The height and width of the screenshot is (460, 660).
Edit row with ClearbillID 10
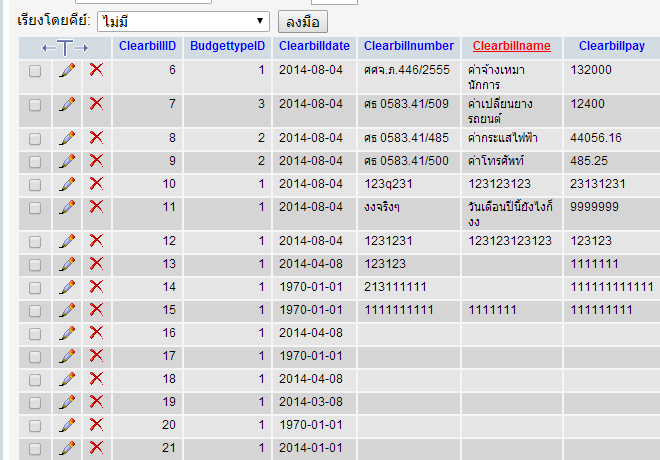coord(67,184)
